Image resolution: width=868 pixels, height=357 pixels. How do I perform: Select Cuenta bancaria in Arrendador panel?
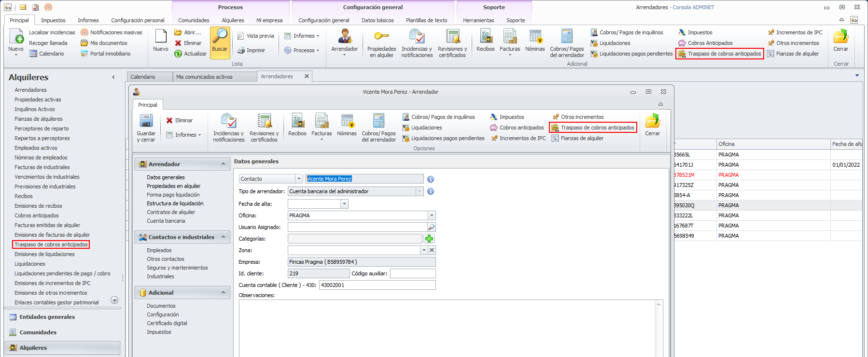coord(166,221)
